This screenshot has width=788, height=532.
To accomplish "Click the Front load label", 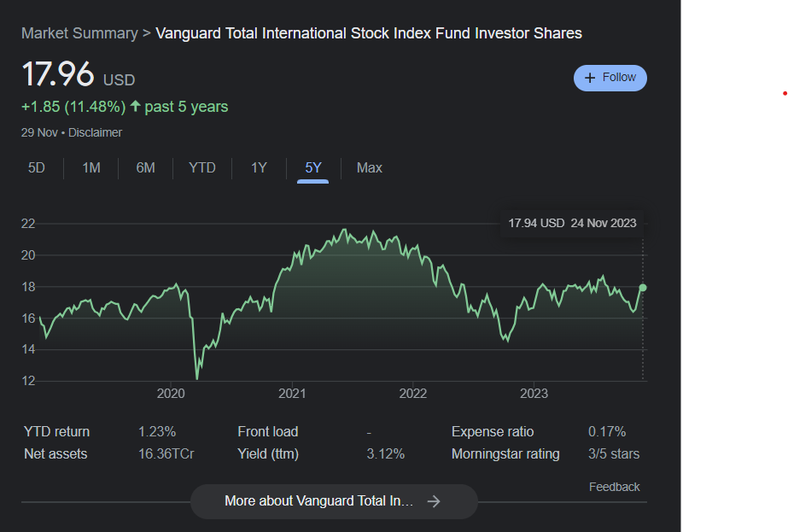I will pos(268,431).
